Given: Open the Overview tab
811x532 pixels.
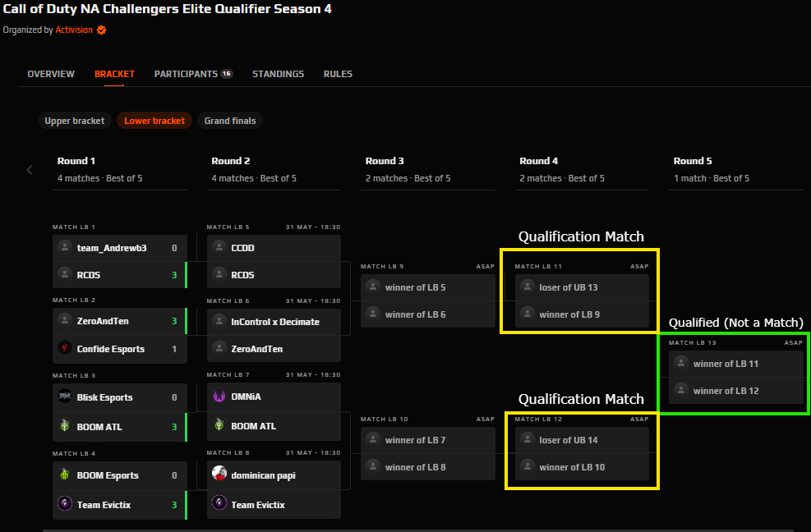Looking at the screenshot, I should (x=51, y=74).
